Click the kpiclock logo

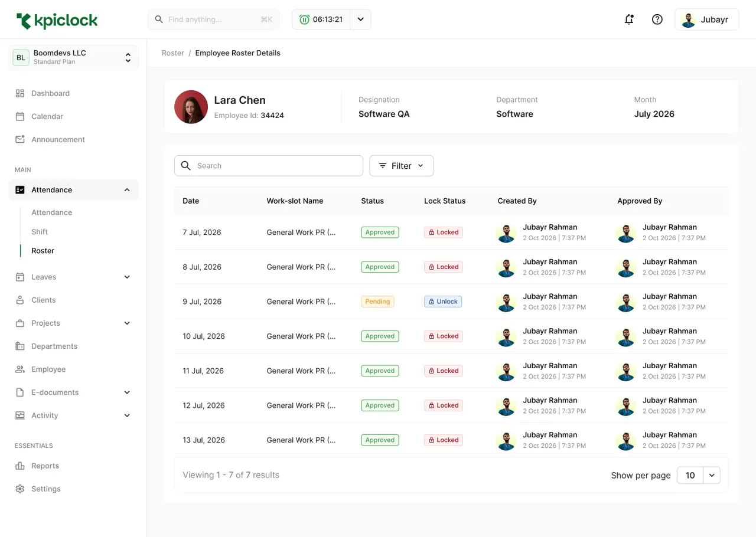(57, 21)
